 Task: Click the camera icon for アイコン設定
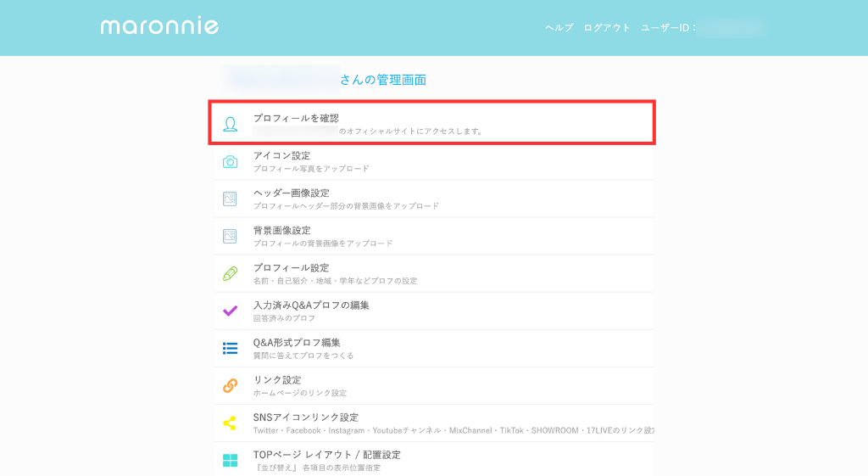point(231,162)
